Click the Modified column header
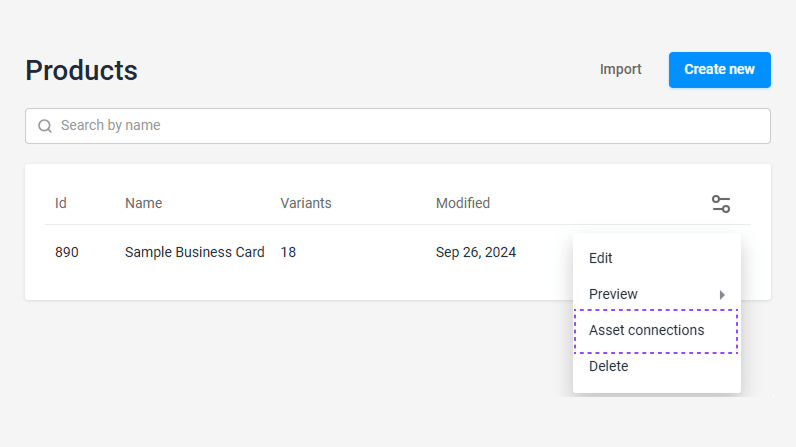The image size is (796, 447). 462,203
